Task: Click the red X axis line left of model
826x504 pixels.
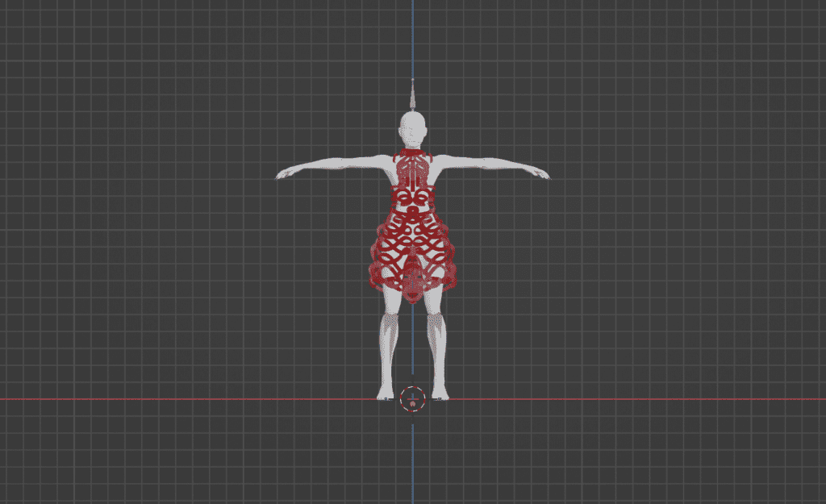Action: [161, 399]
